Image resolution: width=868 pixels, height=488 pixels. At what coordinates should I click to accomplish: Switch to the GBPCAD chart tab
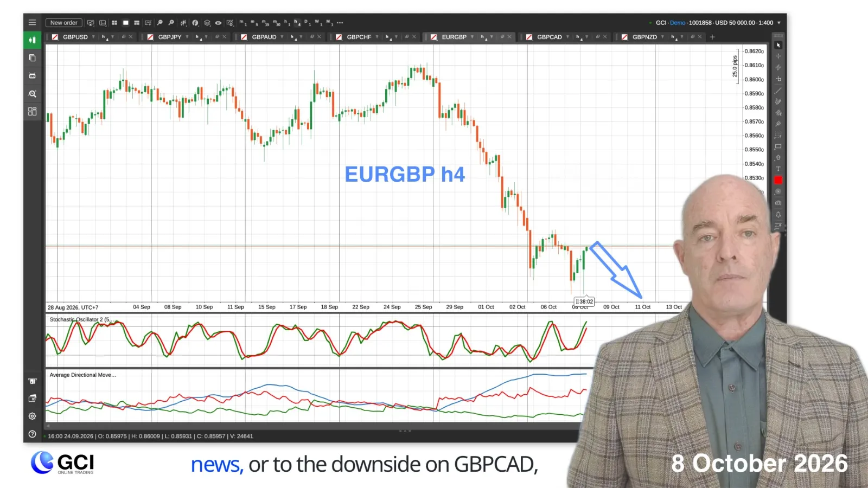(x=550, y=37)
